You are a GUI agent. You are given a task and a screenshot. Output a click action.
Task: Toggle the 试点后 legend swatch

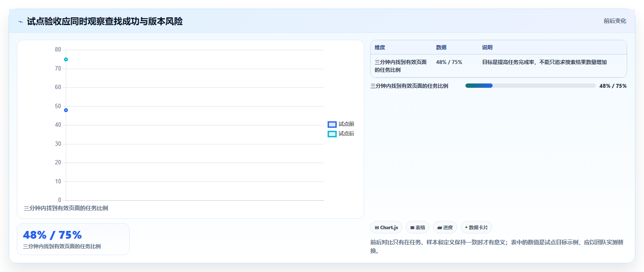332,134
